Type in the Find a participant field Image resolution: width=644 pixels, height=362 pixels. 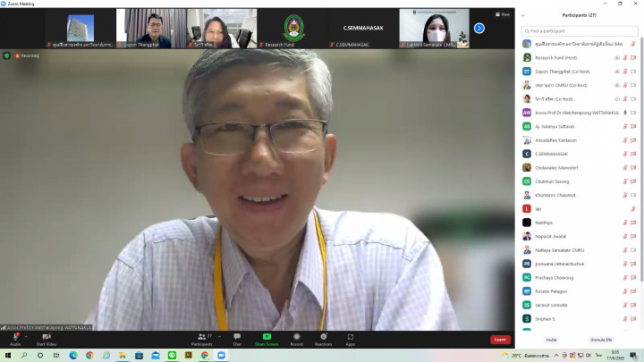(580, 30)
